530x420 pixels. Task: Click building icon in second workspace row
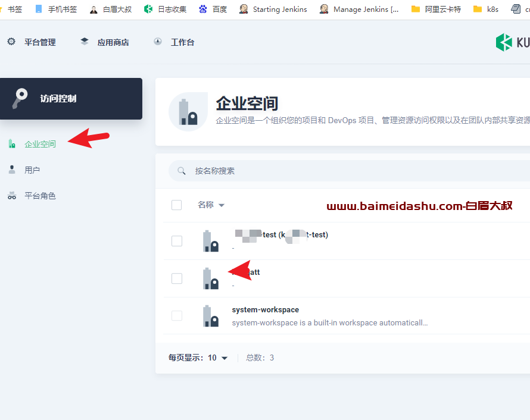point(210,278)
